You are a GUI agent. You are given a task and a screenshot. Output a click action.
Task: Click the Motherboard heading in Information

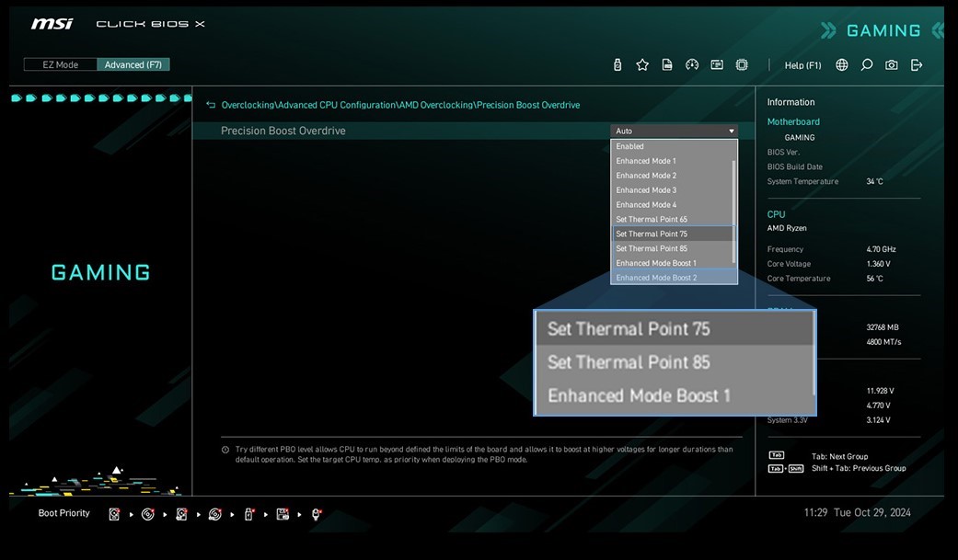click(x=793, y=122)
